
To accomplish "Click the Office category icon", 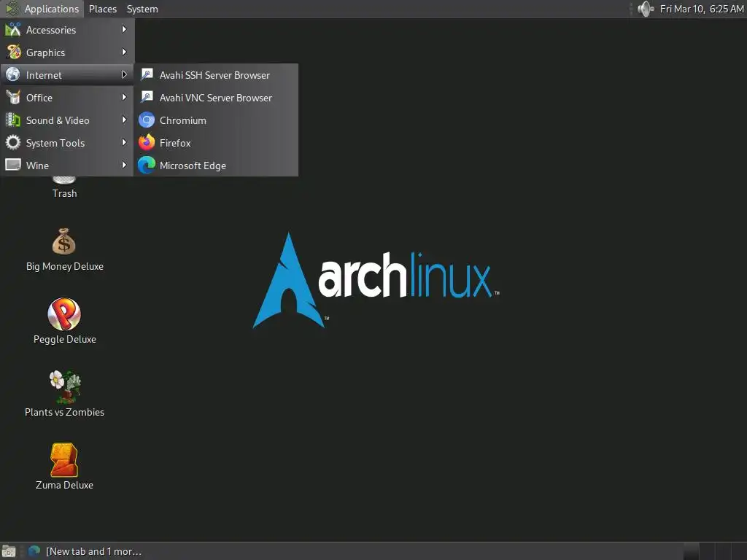I will pos(13,97).
